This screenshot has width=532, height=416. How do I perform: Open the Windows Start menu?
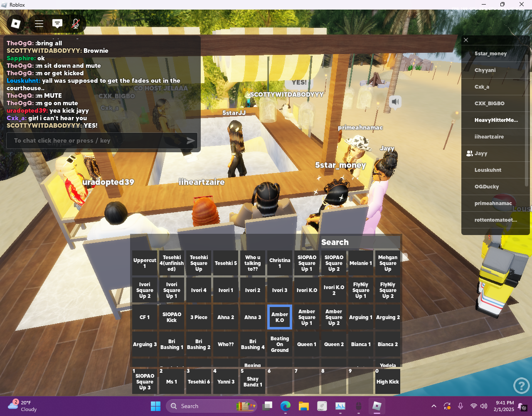point(155,406)
